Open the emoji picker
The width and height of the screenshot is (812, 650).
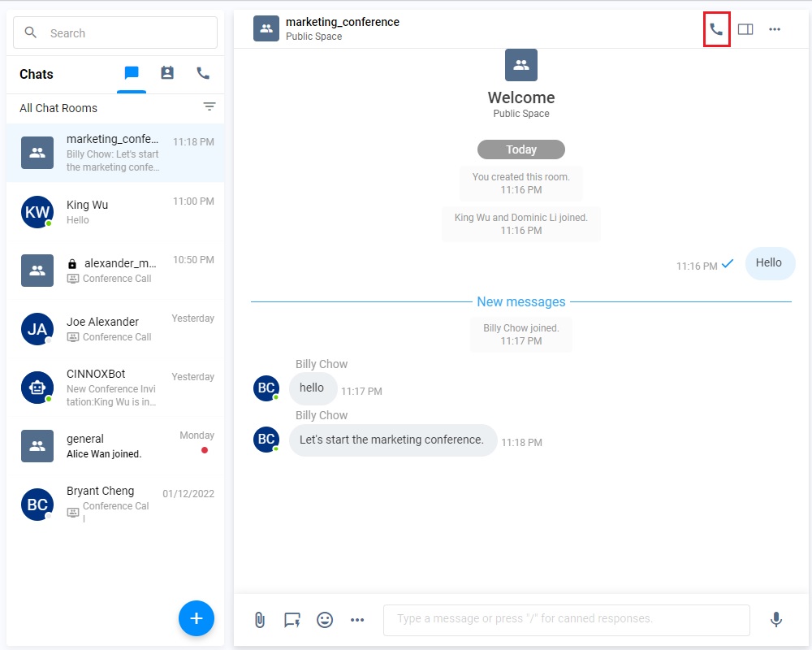click(325, 620)
